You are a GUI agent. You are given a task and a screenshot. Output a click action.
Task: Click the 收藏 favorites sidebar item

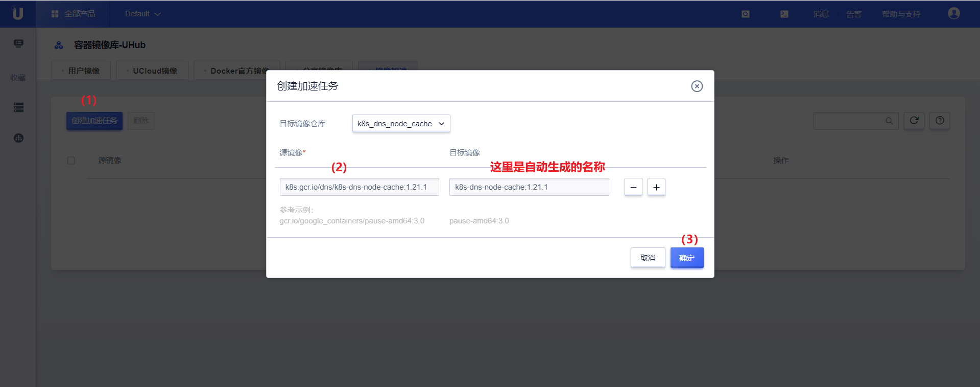18,78
